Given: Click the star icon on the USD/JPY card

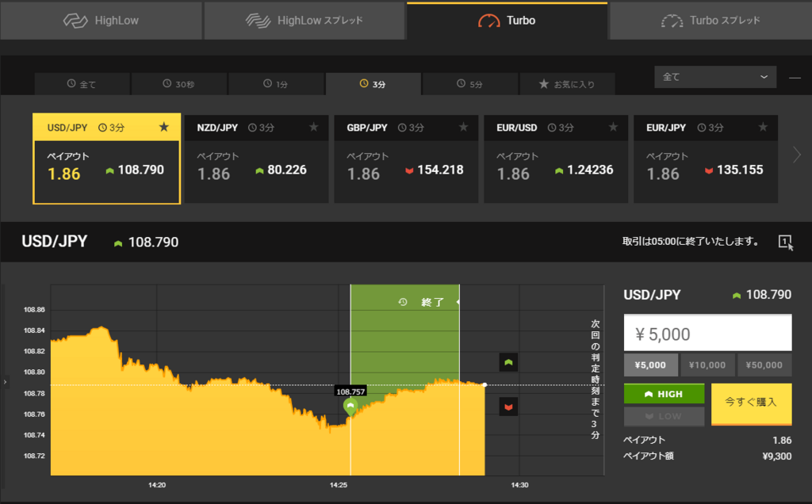Looking at the screenshot, I should [164, 127].
